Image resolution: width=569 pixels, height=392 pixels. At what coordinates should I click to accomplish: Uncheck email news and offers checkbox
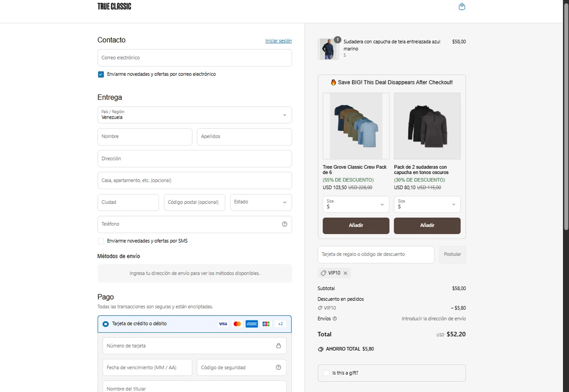coord(101,74)
